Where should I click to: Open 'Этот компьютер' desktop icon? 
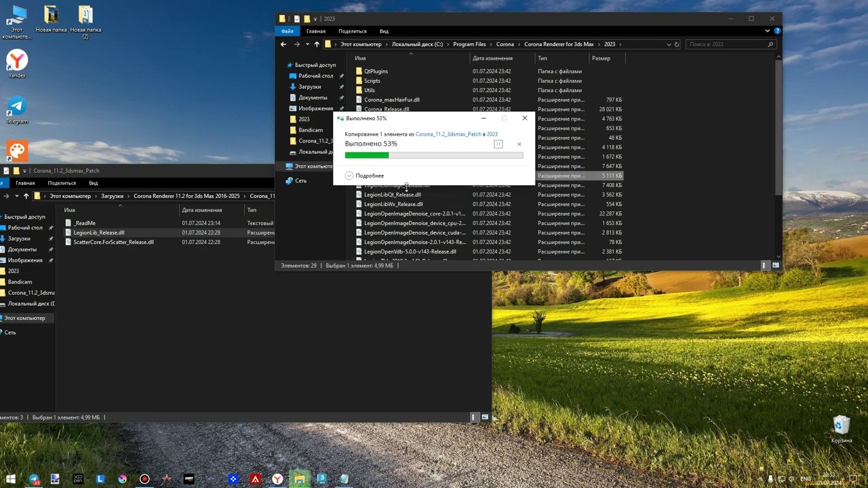pos(17,22)
